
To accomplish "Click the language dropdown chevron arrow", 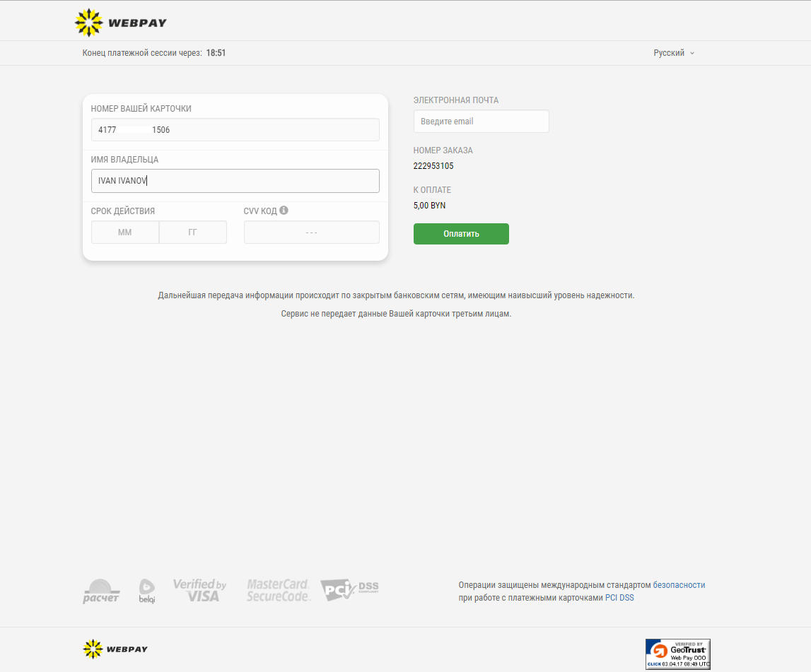I will point(692,53).
